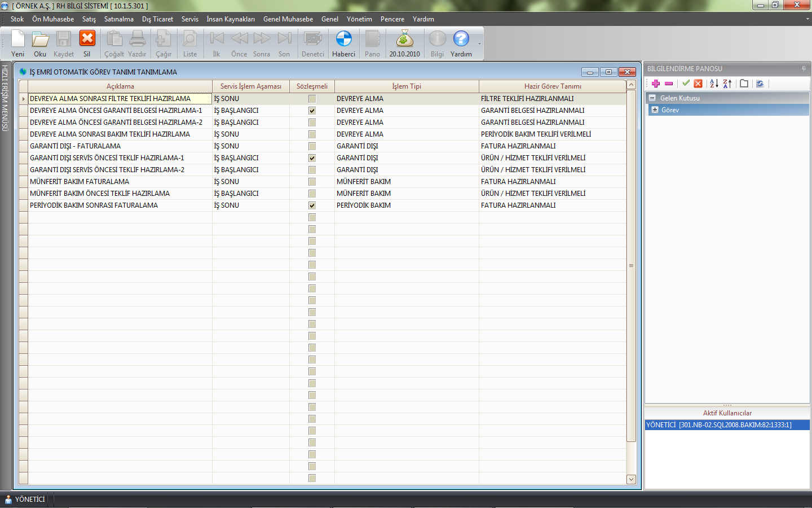This screenshot has width=812, height=508.
Task: Toggle Sözleşmeli checkbox for GARANTİ DIŞI - FATURALAMA
Action: [312, 146]
